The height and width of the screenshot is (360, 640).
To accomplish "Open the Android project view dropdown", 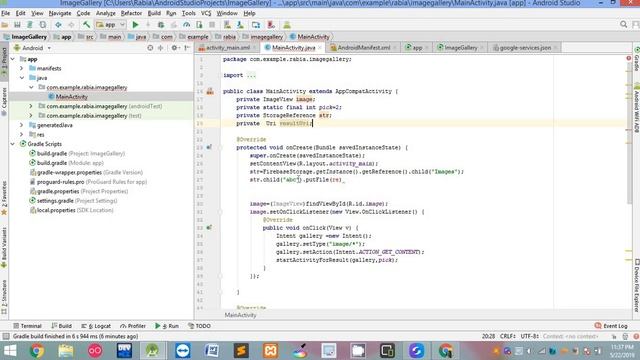I will click(32, 48).
